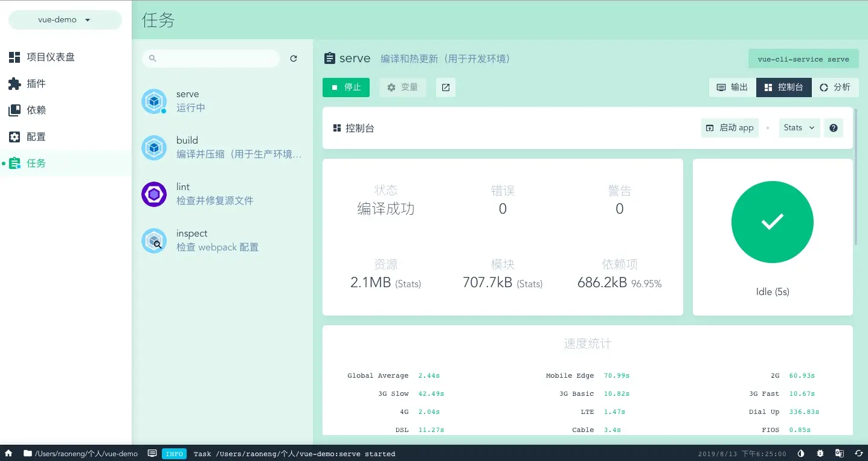Click the INFO log badge
Screen dimensions: 868x461
pos(174,454)
